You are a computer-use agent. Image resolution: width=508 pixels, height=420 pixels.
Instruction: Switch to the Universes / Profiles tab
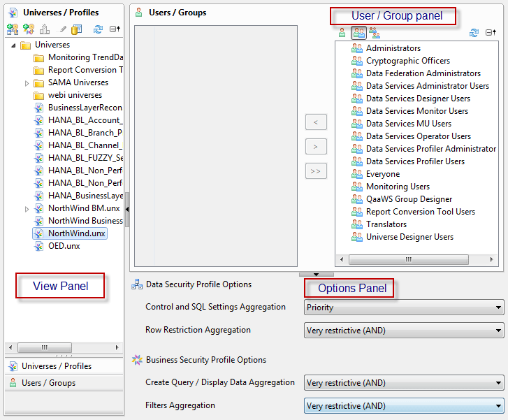64,366
